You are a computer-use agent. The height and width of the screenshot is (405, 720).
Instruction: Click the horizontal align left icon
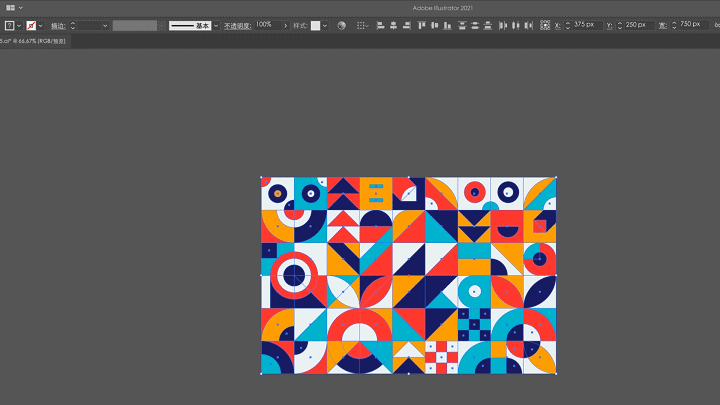click(x=380, y=25)
